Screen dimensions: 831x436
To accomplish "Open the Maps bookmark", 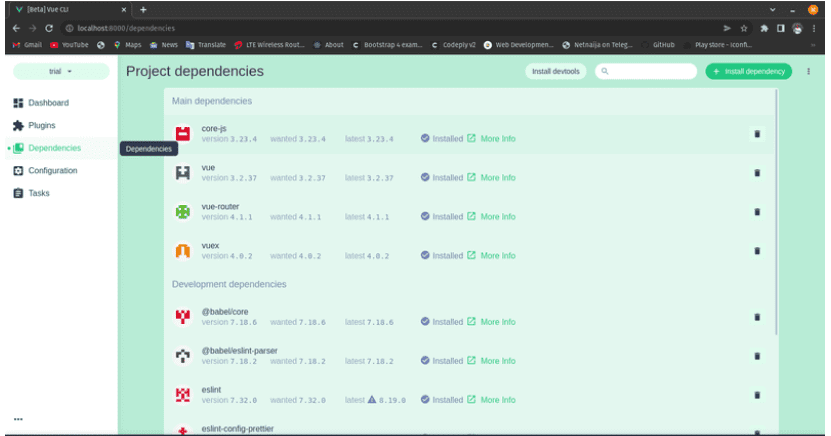I will (x=127, y=45).
